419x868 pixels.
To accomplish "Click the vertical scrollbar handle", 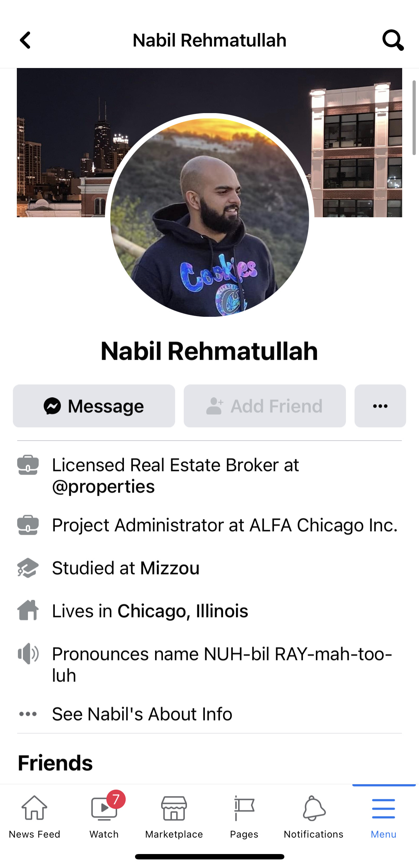I will (x=414, y=118).
